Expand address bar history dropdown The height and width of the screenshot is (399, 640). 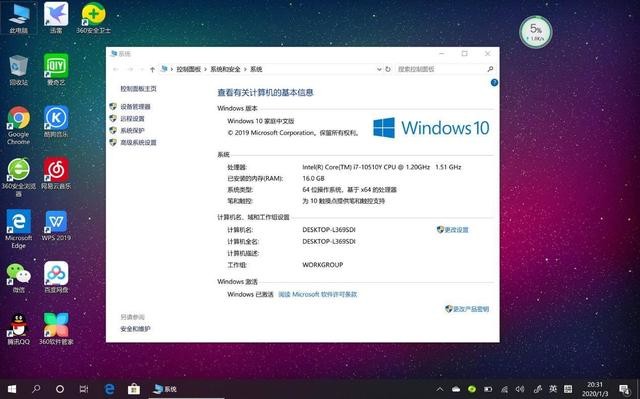click(x=379, y=69)
